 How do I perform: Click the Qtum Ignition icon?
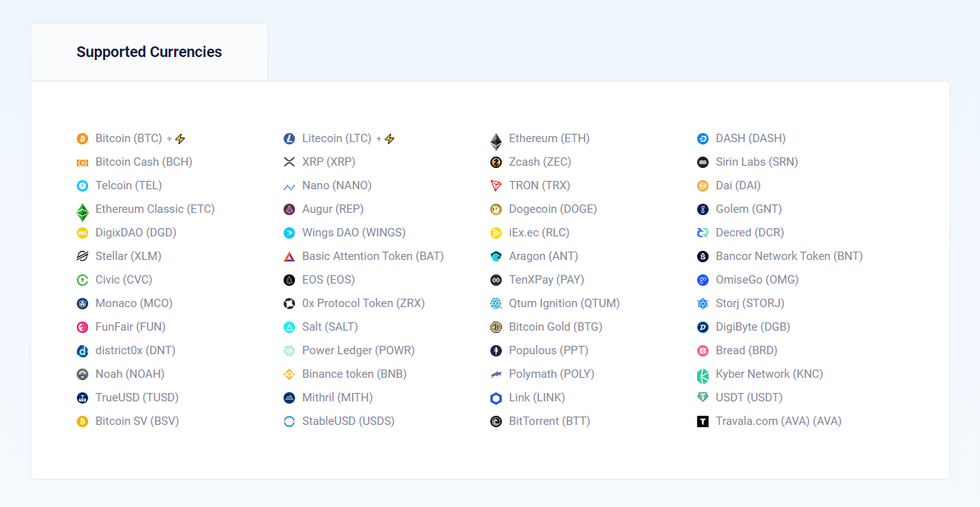point(496,304)
